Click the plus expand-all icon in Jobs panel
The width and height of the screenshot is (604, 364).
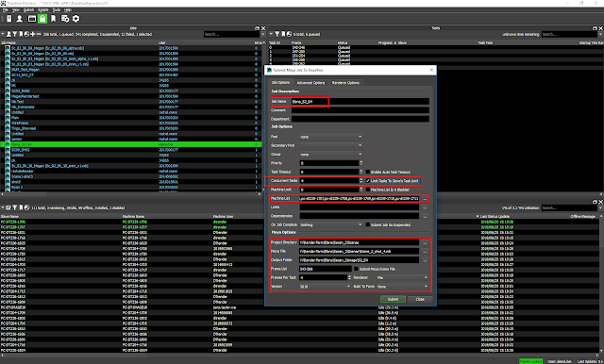[33, 34]
